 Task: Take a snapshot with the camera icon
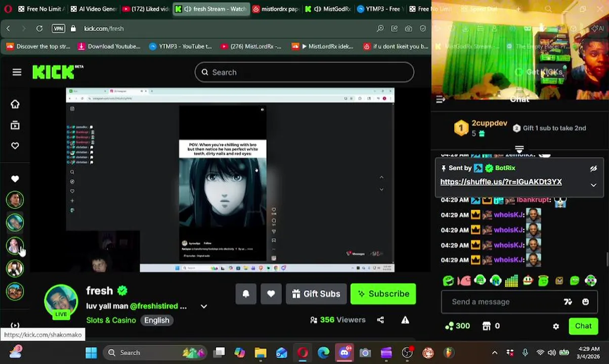click(x=408, y=29)
